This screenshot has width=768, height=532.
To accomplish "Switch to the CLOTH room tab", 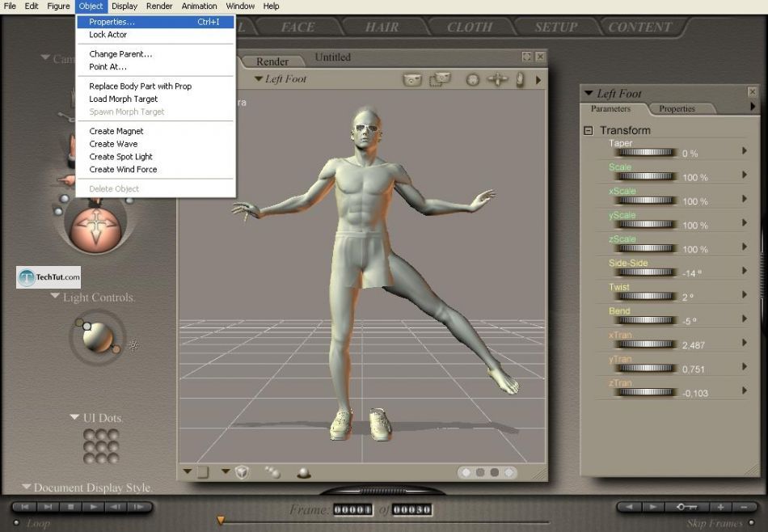I will pyautogui.click(x=469, y=27).
